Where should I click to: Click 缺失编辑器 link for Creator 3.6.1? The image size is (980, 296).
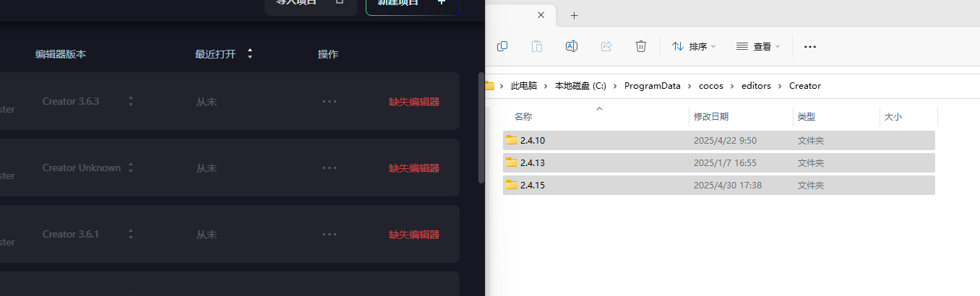(414, 235)
